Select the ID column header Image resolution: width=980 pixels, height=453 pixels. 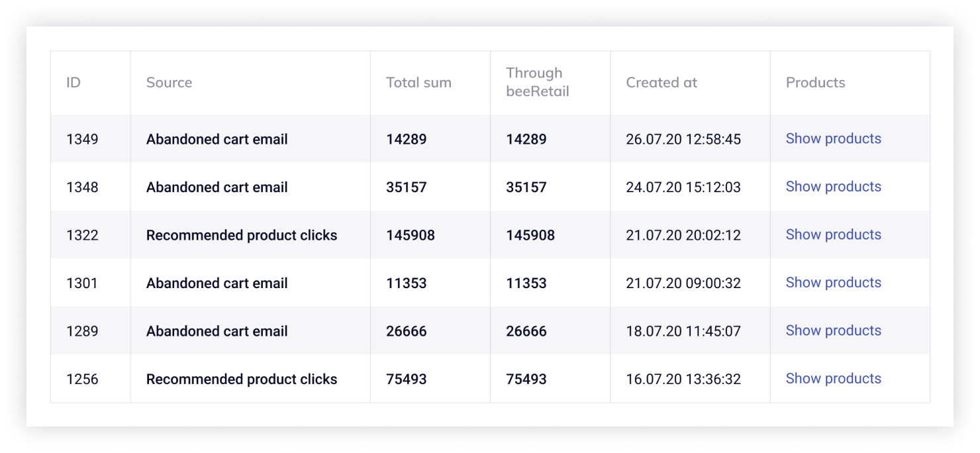click(x=73, y=83)
